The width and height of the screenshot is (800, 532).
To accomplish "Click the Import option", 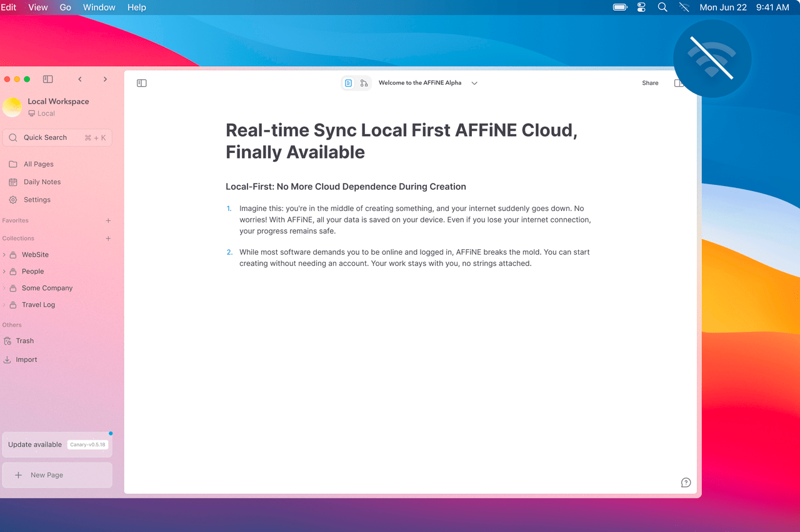I will tap(26, 359).
